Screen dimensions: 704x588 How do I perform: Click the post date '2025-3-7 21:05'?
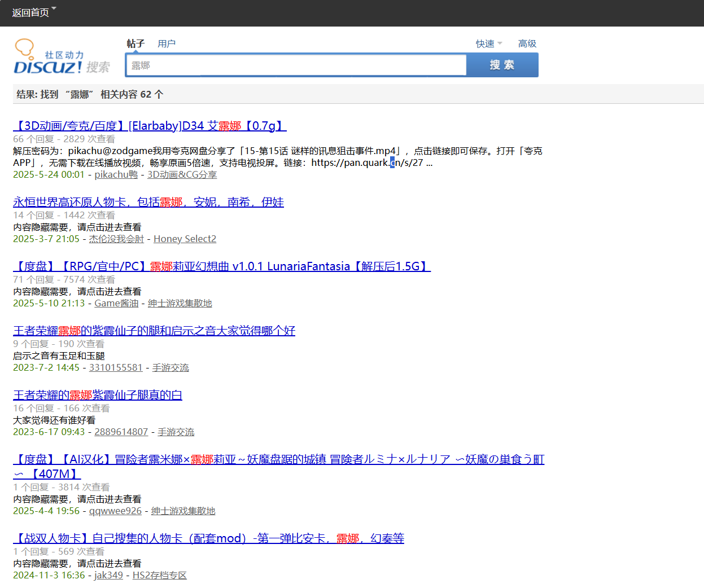46,239
